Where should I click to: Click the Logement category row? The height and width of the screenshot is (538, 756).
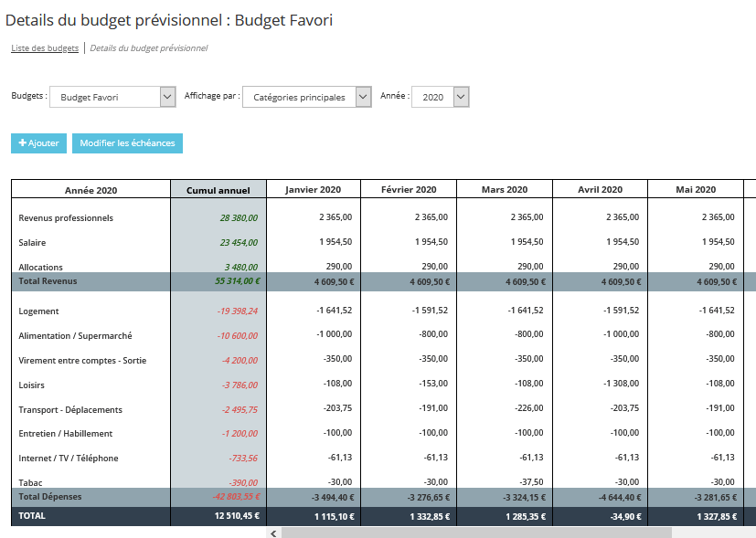point(38,311)
